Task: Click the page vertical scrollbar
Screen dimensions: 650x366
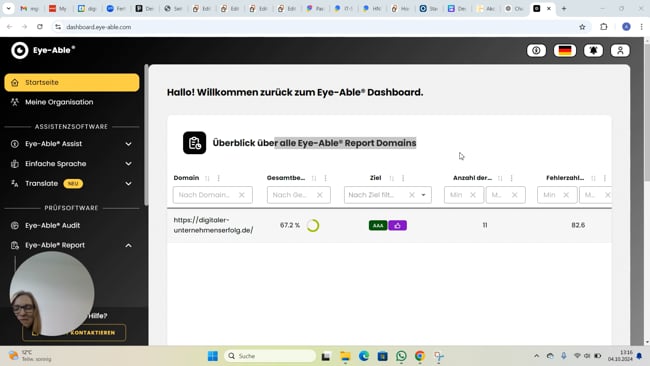Action: pos(647,112)
